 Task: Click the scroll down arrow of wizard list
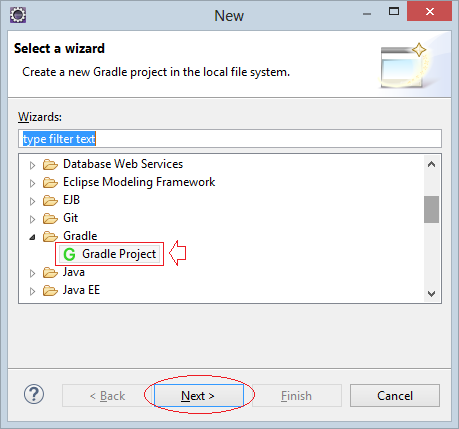point(431,294)
